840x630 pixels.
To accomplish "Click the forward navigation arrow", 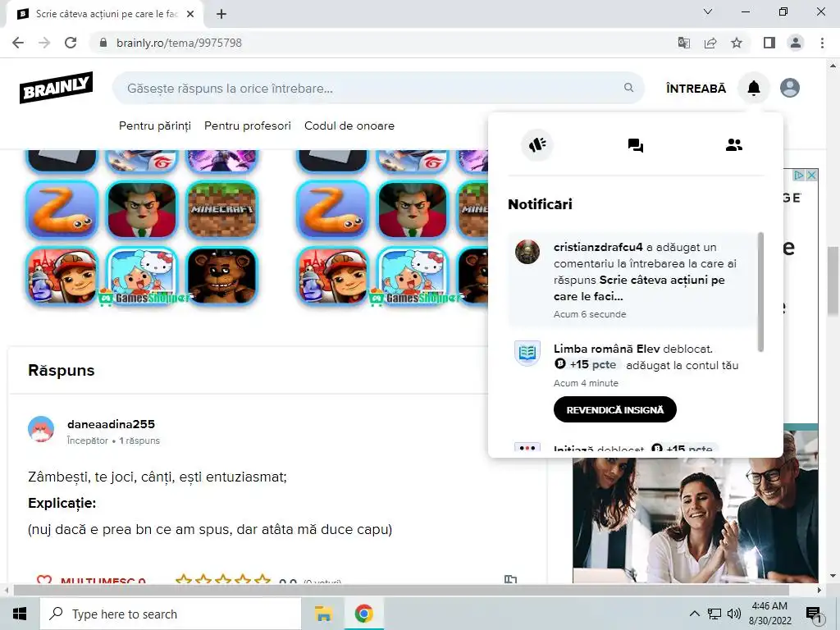I will pyautogui.click(x=44, y=43).
